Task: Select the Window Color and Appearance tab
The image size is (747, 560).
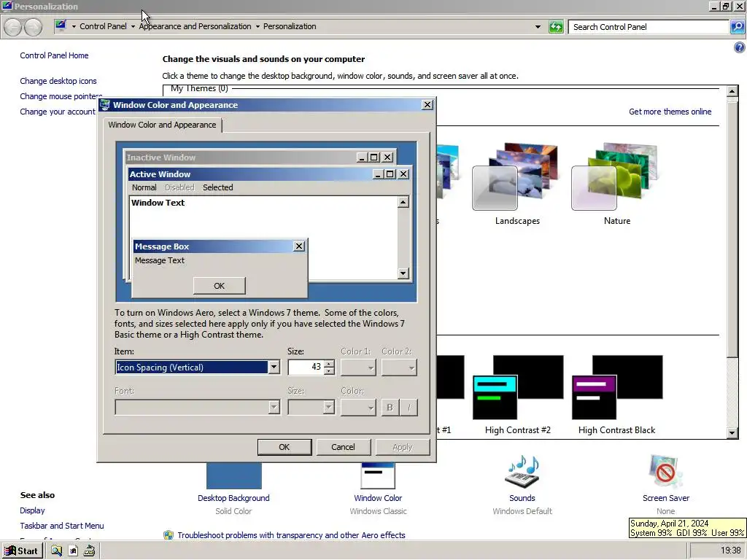Action: pos(162,125)
